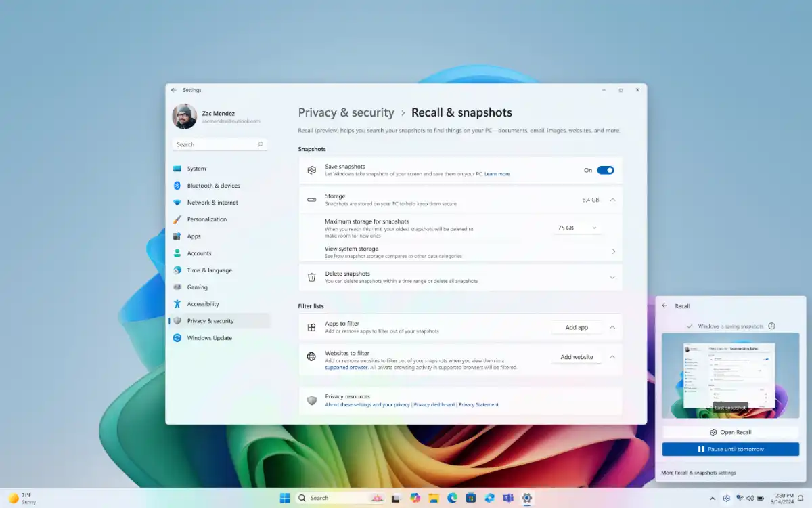Viewport: 812px width, 508px height.
Task: Click the Settings gear on the taskbar
Action: click(x=526, y=498)
